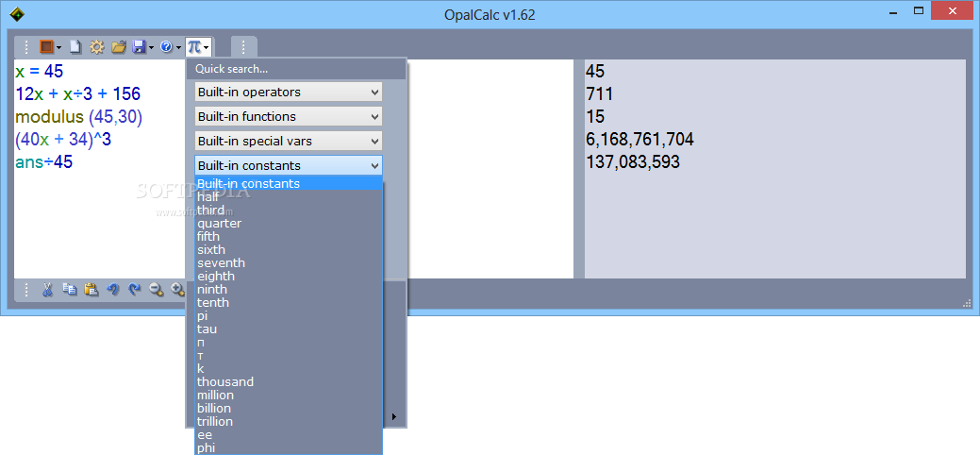The image size is (980, 455).
Task: Choose 'sixth' from the constants list
Action: click(289, 250)
